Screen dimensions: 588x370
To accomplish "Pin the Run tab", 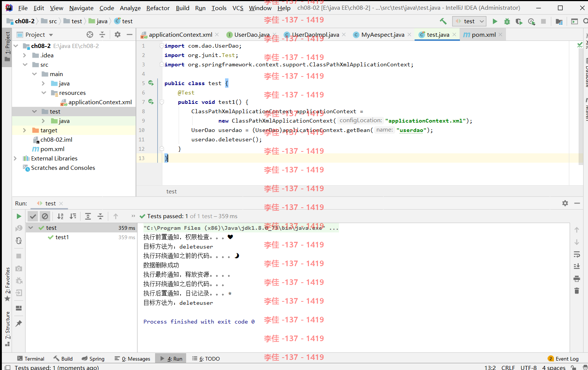I will [x=19, y=324].
